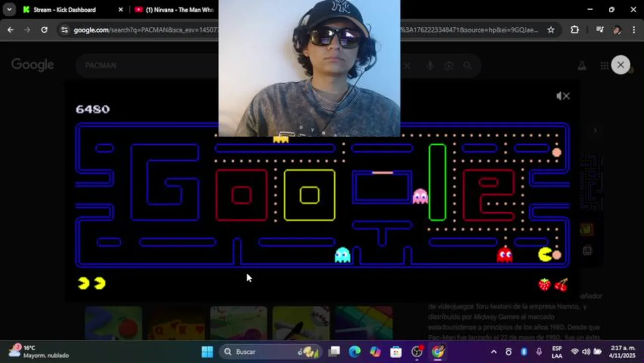644x363 pixels.
Task: Click the cherry bonus fruit icon
Action: [x=561, y=284]
